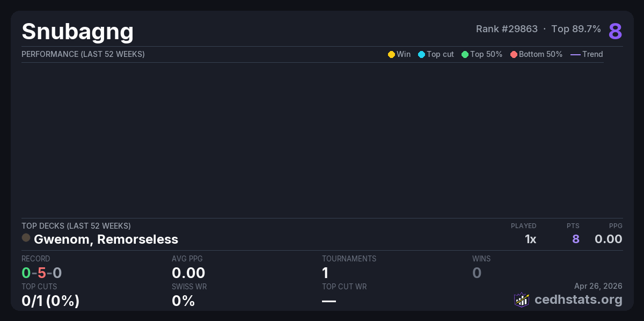Click the green Top 50% legend dot
The width and height of the screenshot is (644, 321).
point(465,54)
